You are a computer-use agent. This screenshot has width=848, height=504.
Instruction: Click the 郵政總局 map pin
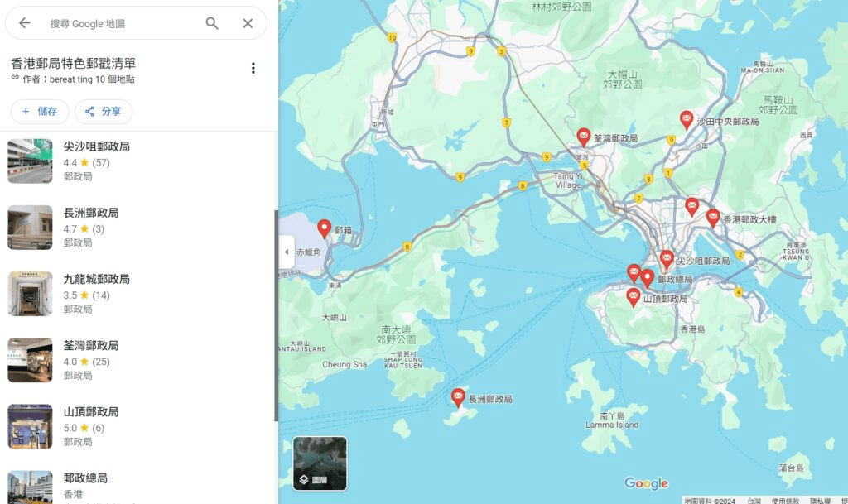(x=647, y=278)
